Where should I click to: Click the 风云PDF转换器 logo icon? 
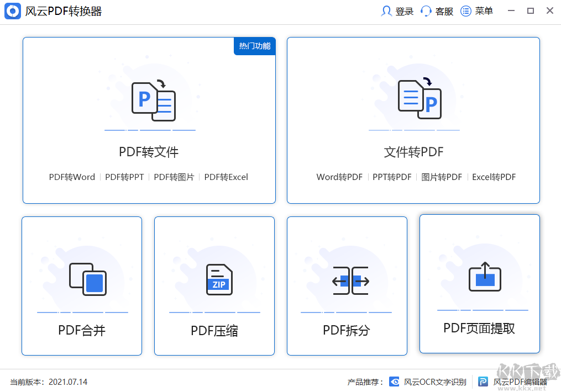click(12, 11)
